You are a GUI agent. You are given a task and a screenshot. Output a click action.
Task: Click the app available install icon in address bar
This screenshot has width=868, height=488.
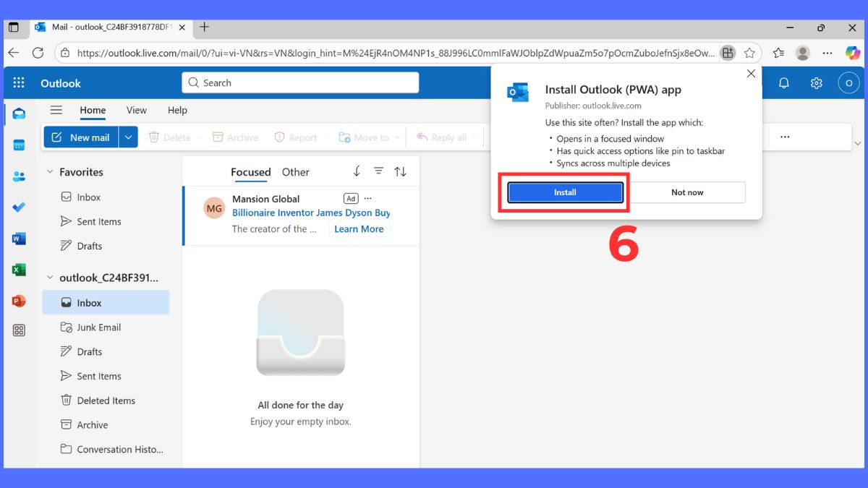click(x=728, y=53)
